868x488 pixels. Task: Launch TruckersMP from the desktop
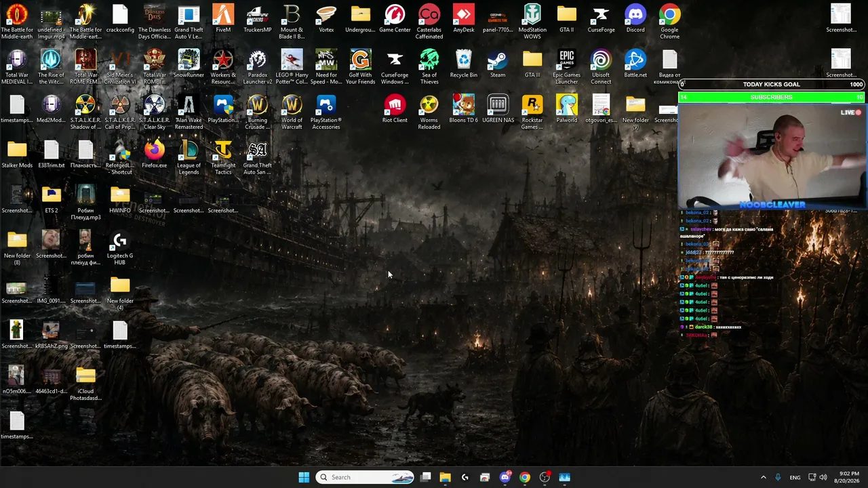tap(258, 19)
